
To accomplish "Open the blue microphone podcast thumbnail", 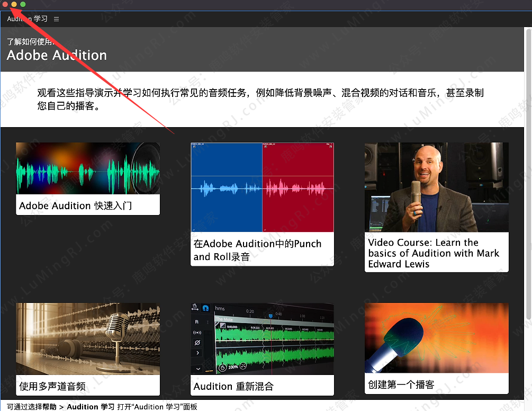I will pos(436,339).
